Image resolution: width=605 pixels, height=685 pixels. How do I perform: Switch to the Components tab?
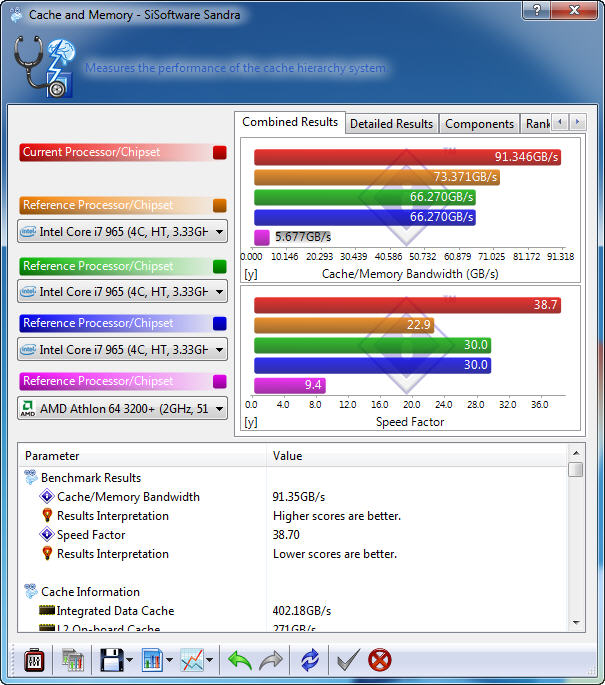click(479, 124)
